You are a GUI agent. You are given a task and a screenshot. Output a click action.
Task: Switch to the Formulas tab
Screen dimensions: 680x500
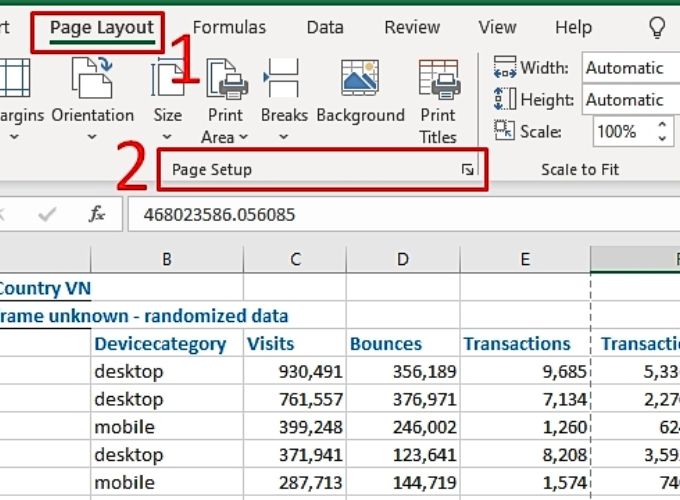click(x=229, y=28)
